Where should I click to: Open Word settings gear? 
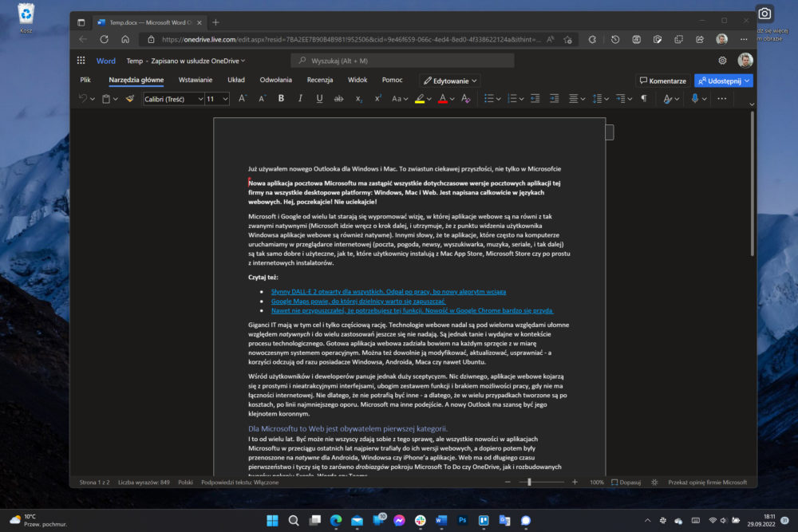pyautogui.click(x=722, y=61)
